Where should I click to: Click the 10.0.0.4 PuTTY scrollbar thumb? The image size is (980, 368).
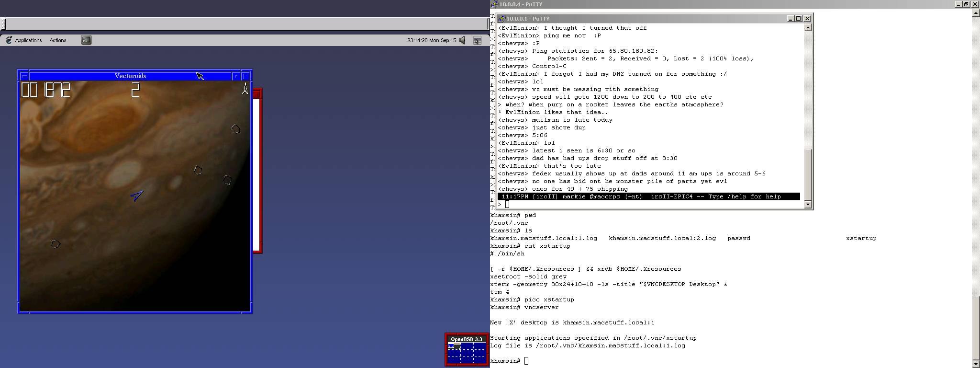pyautogui.click(x=976, y=328)
